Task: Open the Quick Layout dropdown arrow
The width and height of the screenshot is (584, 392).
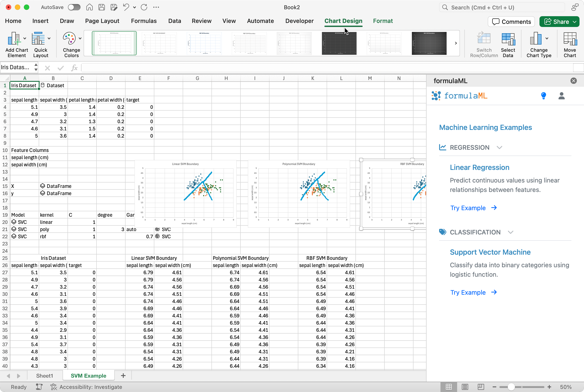Action: (x=49, y=38)
